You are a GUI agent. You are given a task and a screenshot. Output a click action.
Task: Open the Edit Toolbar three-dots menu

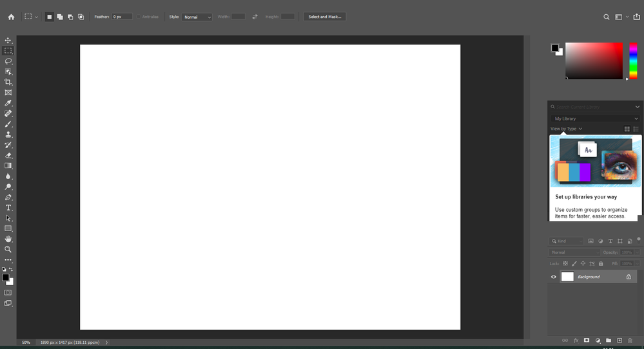click(8, 259)
